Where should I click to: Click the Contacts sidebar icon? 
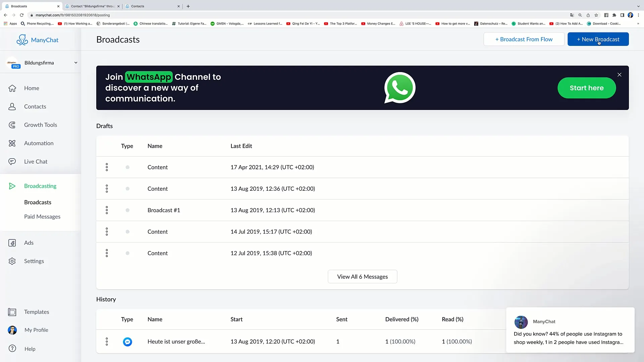(x=12, y=107)
